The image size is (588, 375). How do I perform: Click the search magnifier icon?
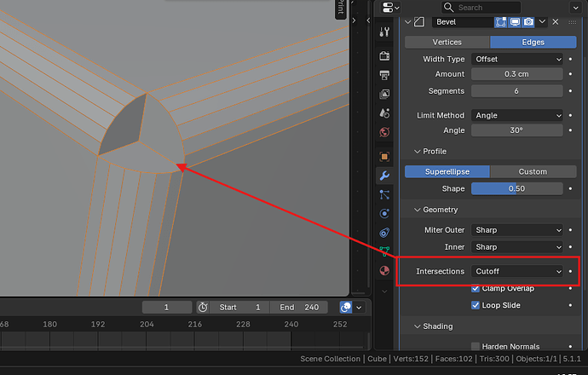point(448,7)
